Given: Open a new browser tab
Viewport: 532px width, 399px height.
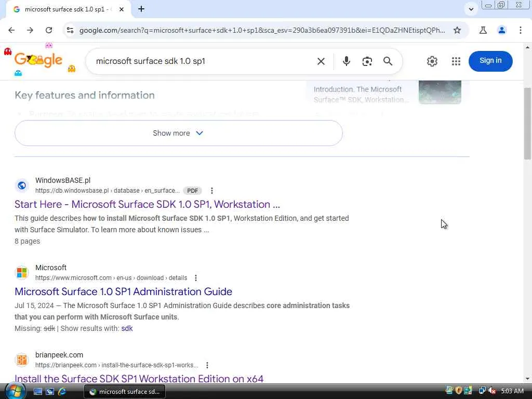Looking at the screenshot, I should 141,9.
